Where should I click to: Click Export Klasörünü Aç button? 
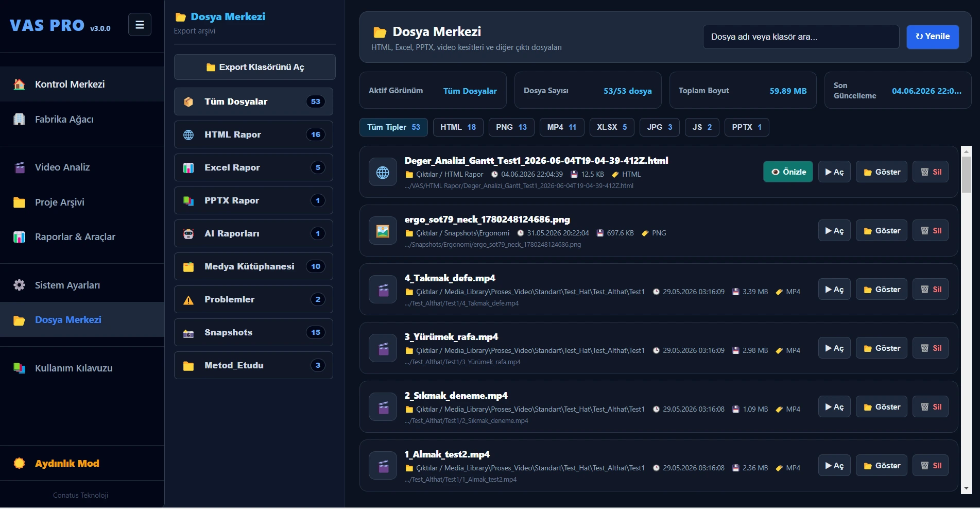[255, 67]
